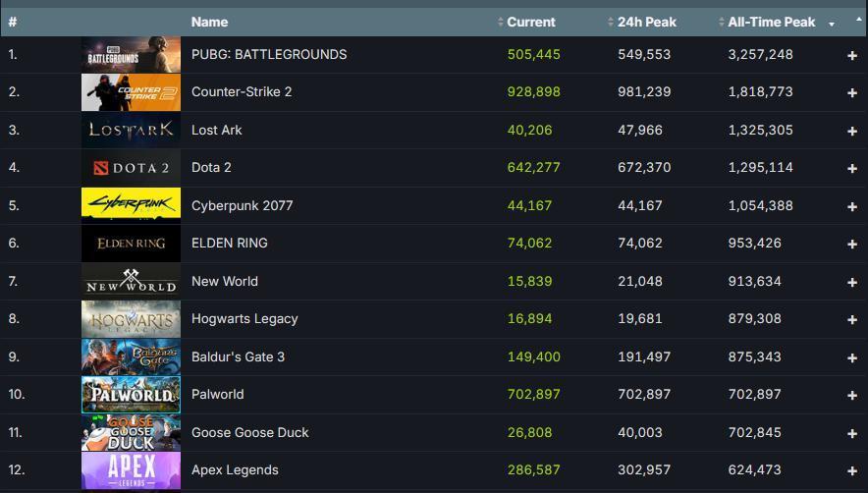Viewport: 868px width, 493px height.
Task: Open the Palworld logo thumbnail
Action: pyautogui.click(x=131, y=395)
